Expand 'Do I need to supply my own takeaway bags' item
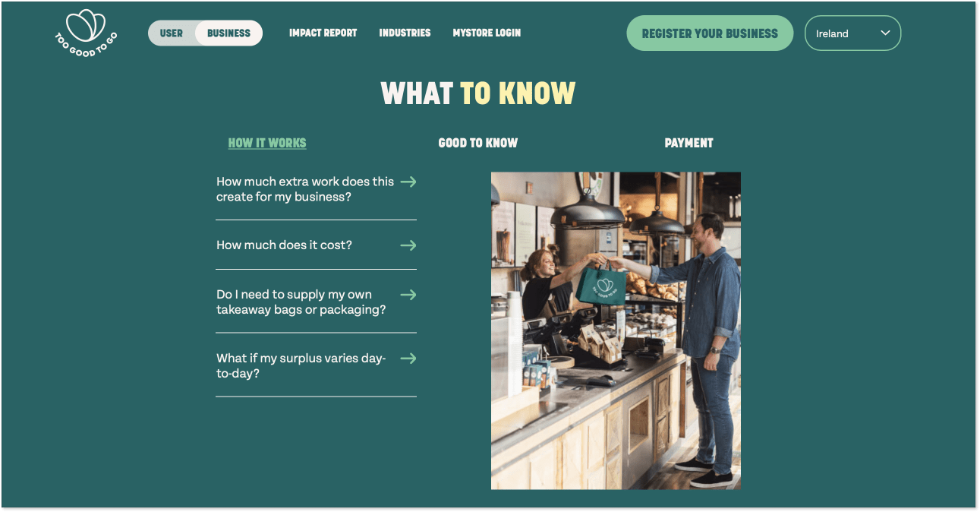The height and width of the screenshot is (512, 980). click(x=316, y=302)
